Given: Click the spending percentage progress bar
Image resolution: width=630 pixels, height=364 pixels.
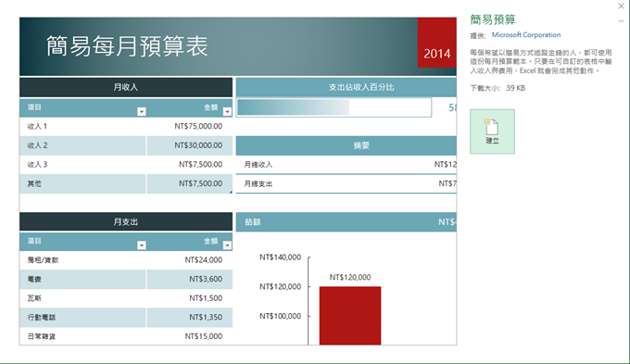Looking at the screenshot, I should 334,107.
